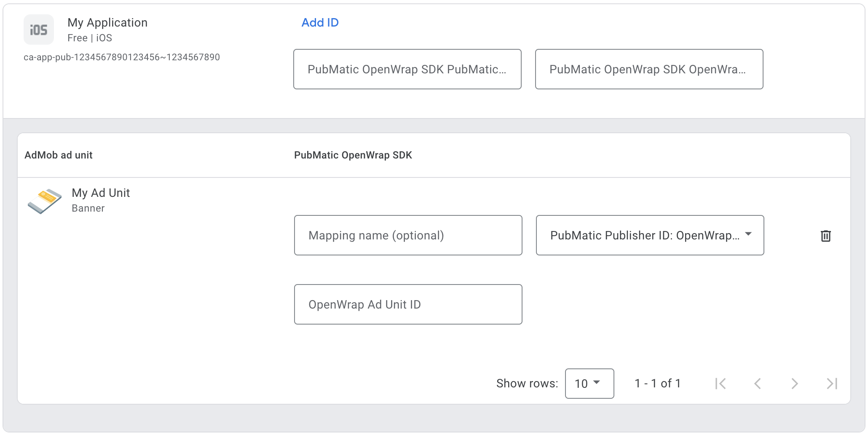The height and width of the screenshot is (435, 868).
Task: Focus the Mapping name (optional) field
Action: (408, 235)
